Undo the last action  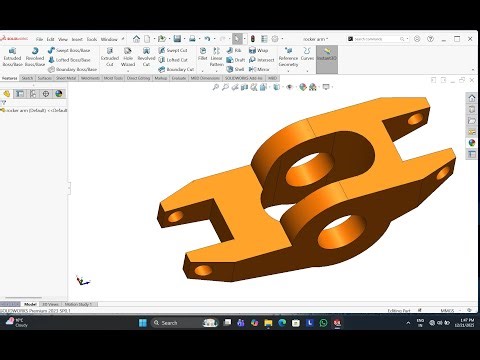coord(207,39)
